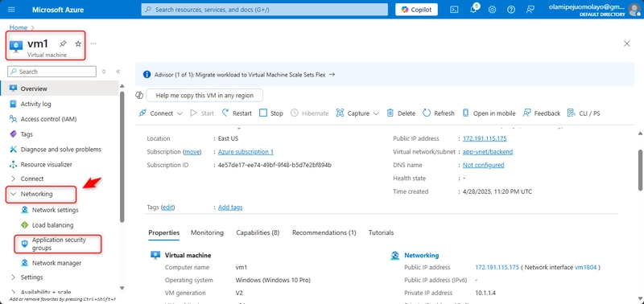The width and height of the screenshot is (644, 304).
Task: Open network interface vm1804 link
Action: tap(585, 267)
